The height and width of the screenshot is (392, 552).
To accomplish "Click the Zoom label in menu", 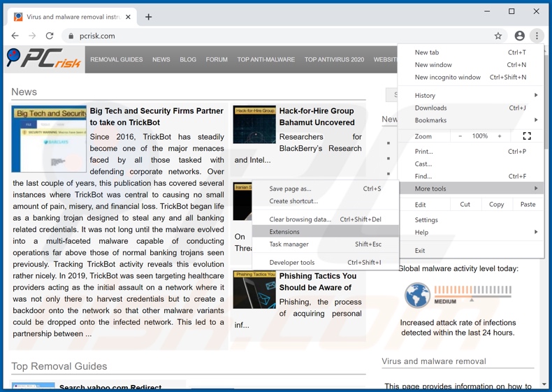I will coord(423,136).
